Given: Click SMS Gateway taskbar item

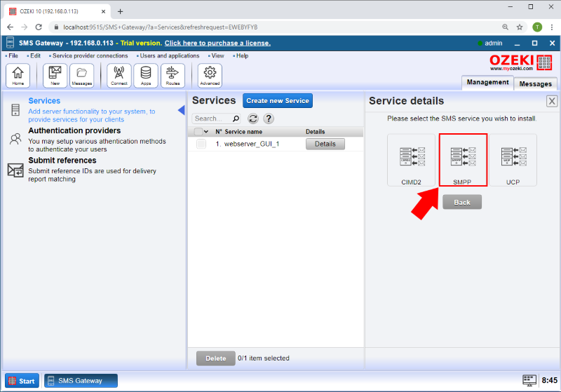Looking at the screenshot, I should [x=81, y=381].
